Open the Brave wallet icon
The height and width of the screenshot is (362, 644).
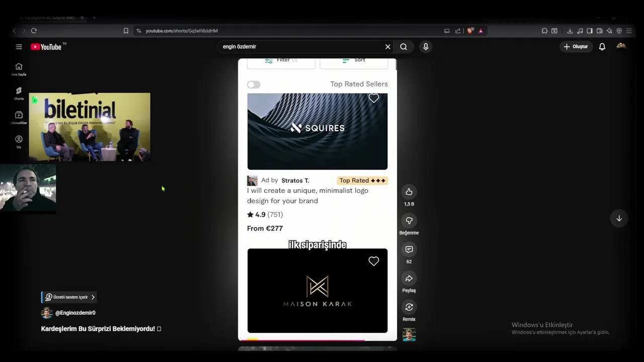click(599, 31)
